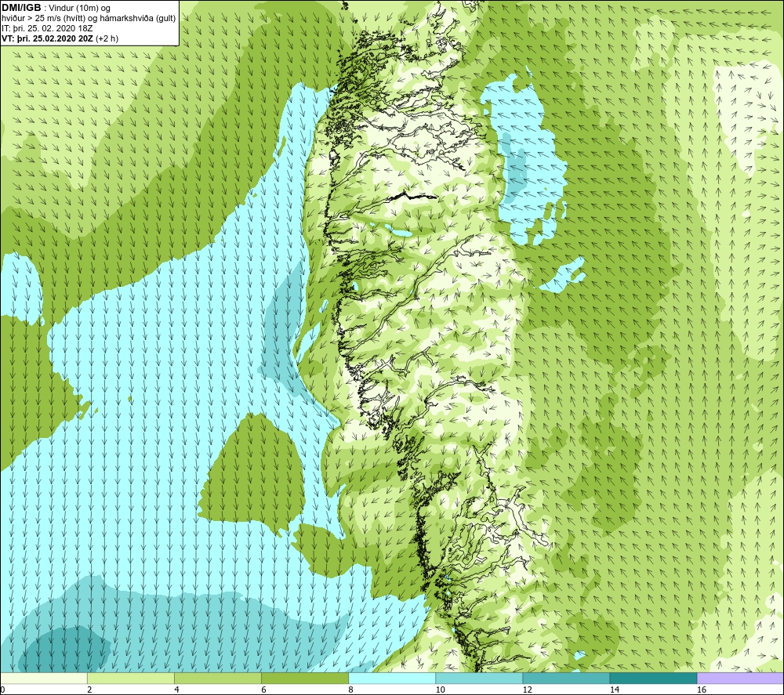
Task: Click the legend scale label '8'
Action: [x=351, y=690]
